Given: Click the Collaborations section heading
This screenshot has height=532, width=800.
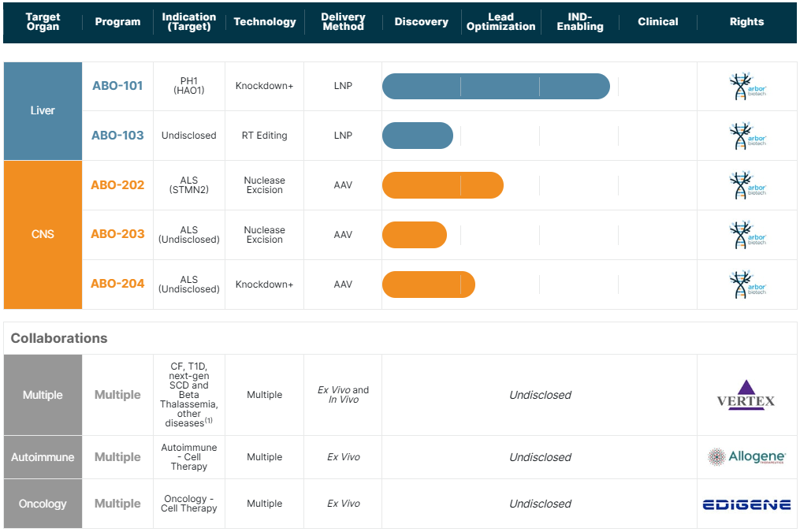Looking at the screenshot, I should [x=59, y=338].
